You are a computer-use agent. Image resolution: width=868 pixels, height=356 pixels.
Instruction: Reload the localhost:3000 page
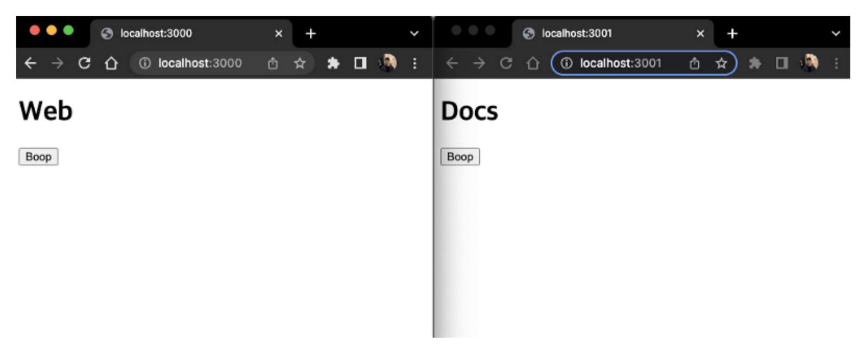pyautogui.click(x=84, y=63)
